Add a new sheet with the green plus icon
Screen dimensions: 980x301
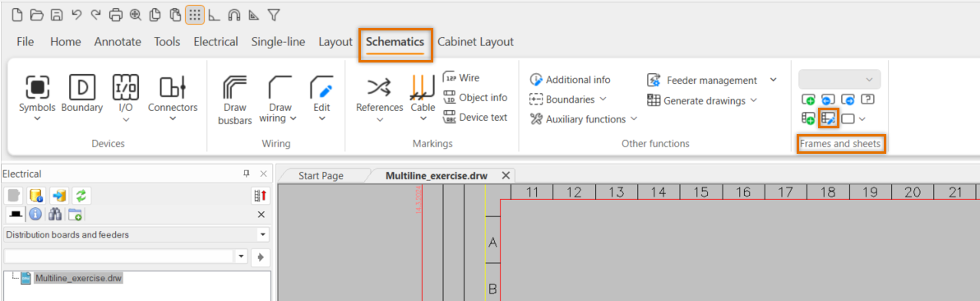(808, 99)
